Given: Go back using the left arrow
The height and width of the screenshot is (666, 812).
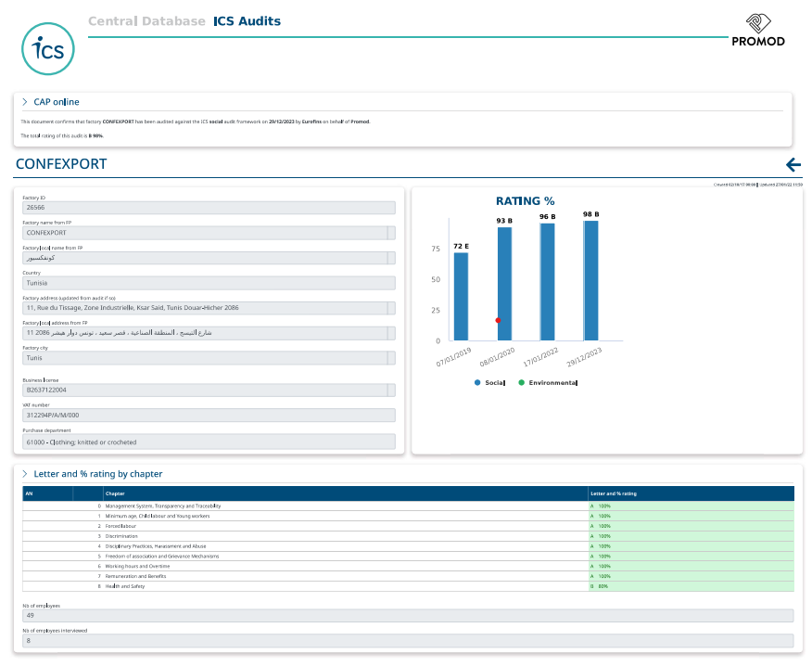Looking at the screenshot, I should [793, 165].
